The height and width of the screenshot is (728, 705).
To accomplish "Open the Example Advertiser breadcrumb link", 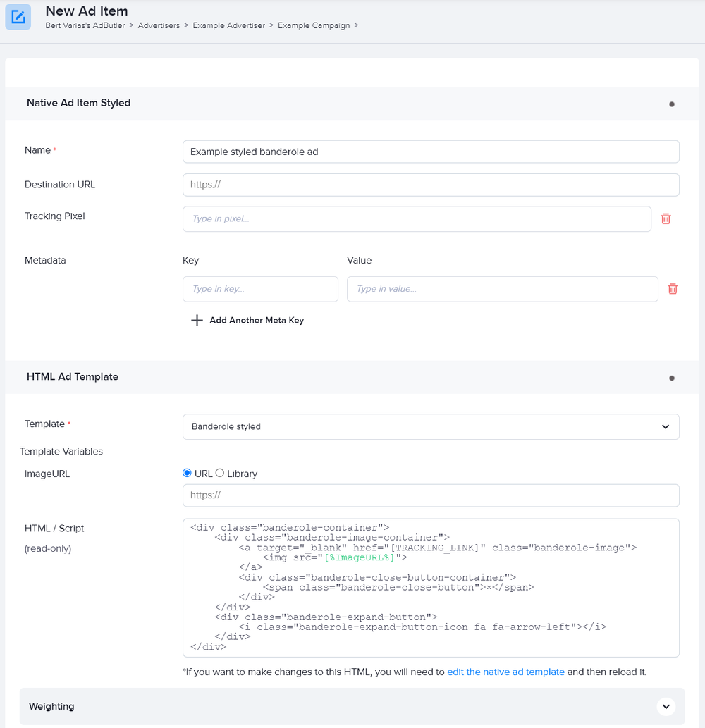I will 229,25.
